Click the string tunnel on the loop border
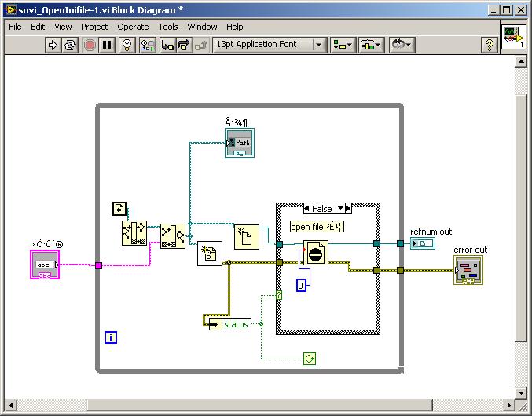Image resolution: width=532 pixels, height=416 pixels. click(x=98, y=265)
